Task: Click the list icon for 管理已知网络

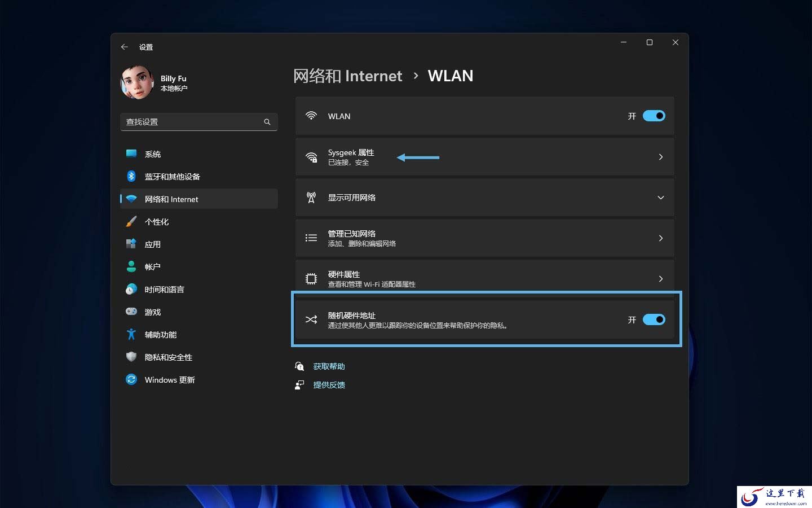Action: tap(311, 238)
